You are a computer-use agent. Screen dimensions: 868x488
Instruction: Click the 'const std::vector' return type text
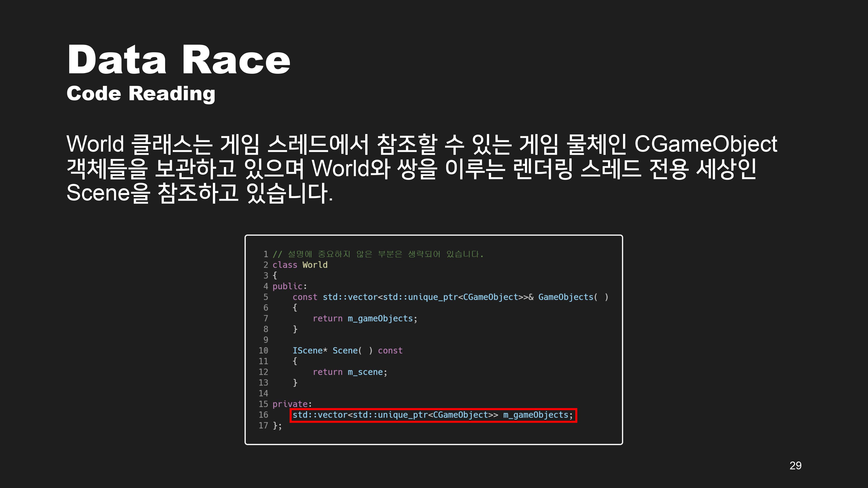point(335,297)
